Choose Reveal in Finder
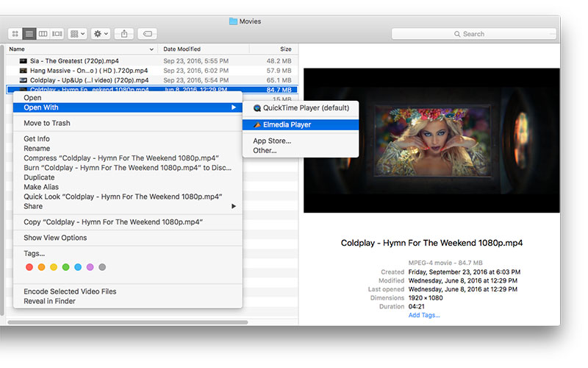588x368 pixels. [127, 301]
